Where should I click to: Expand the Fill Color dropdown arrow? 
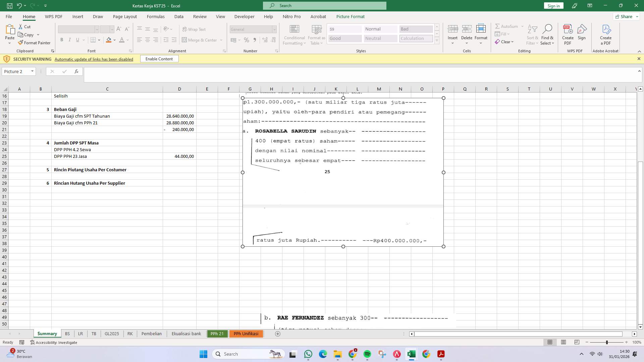[114, 40]
